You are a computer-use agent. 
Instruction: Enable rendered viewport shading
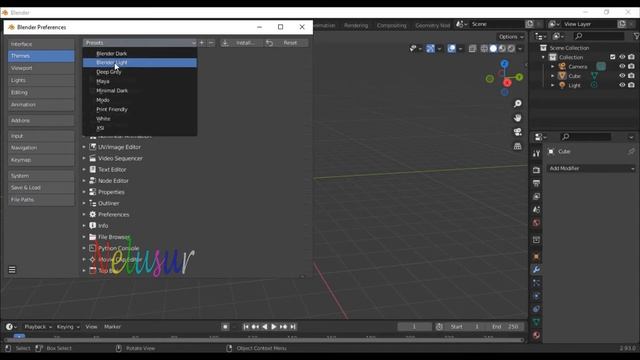511,49
